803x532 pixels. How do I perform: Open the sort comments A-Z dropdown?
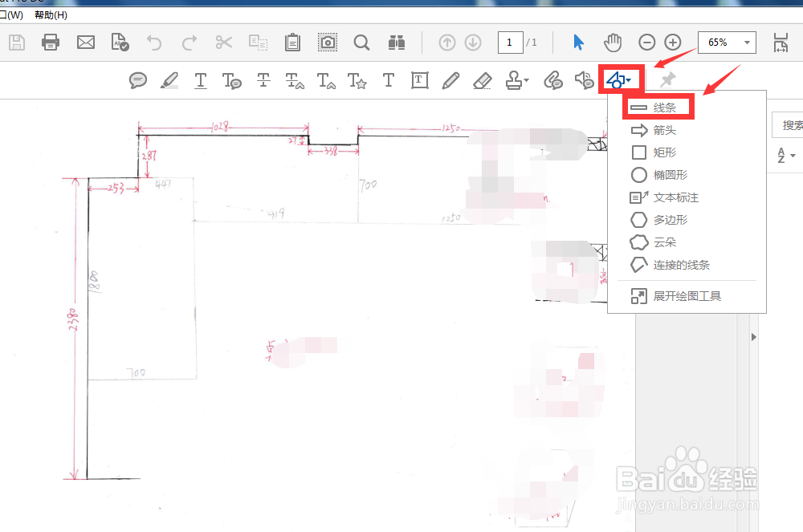click(x=786, y=155)
